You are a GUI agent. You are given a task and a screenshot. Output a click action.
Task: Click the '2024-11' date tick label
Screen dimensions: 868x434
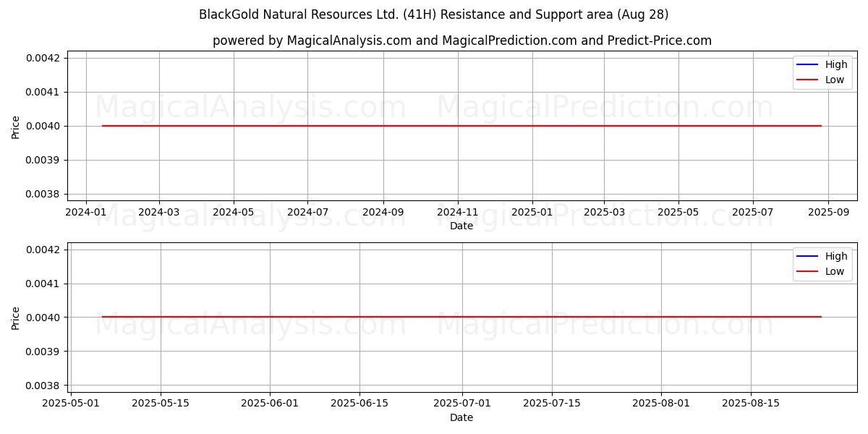pyautogui.click(x=457, y=213)
